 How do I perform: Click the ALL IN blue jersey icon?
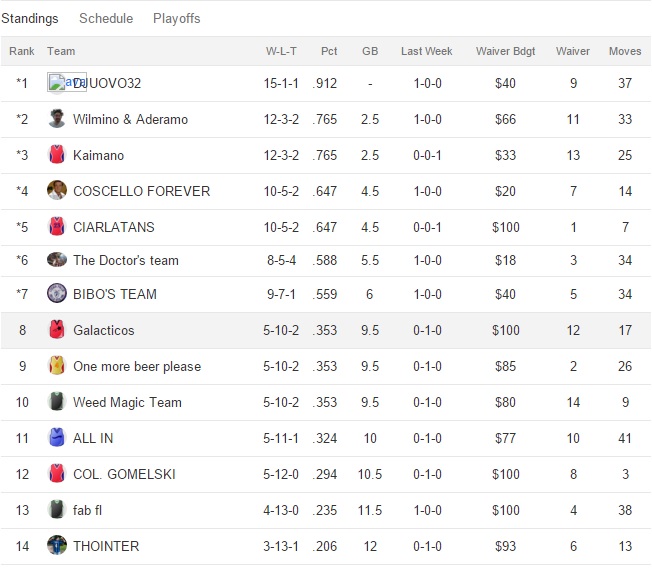pos(56,438)
